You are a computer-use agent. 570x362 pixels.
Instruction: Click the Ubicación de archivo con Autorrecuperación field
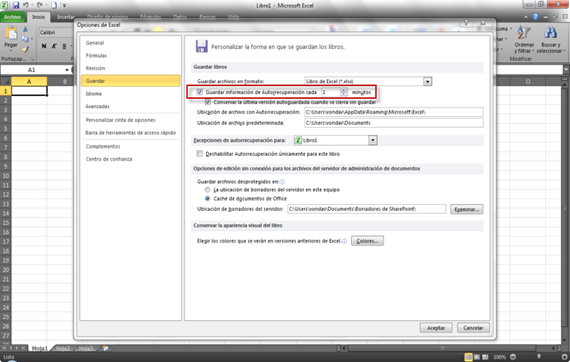pyautogui.click(x=394, y=112)
